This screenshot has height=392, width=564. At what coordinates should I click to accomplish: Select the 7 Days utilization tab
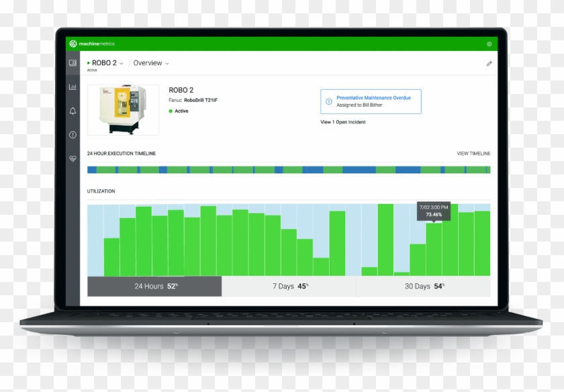point(289,286)
